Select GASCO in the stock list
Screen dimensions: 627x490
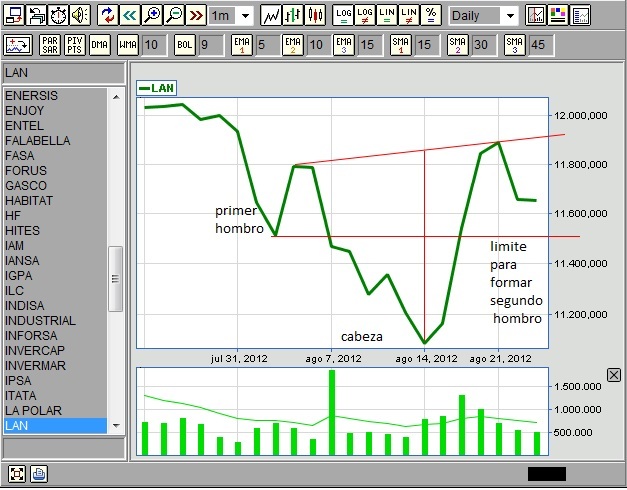tap(55, 186)
